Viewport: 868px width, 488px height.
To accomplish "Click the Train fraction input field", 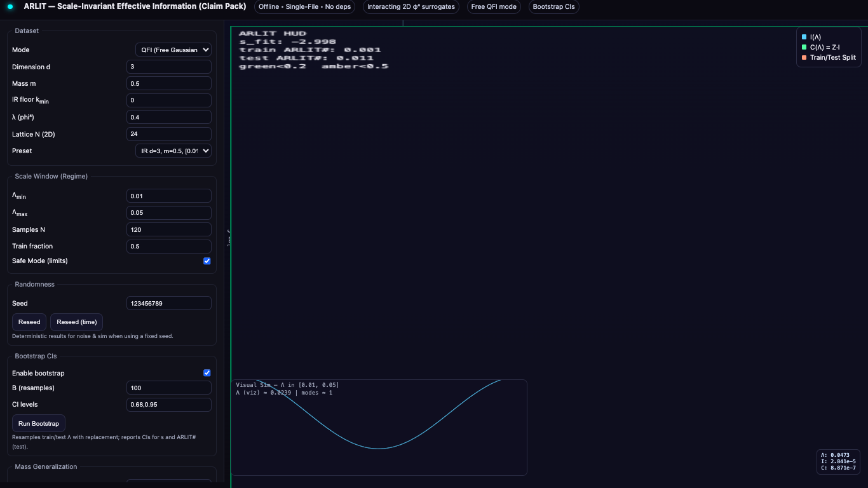I will (168, 247).
